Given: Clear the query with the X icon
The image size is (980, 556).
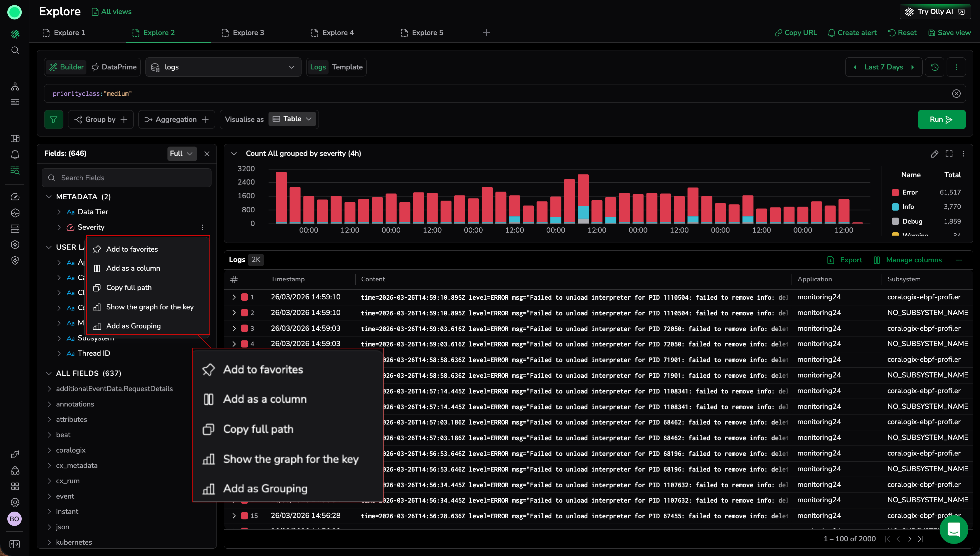Looking at the screenshot, I should (956, 93).
